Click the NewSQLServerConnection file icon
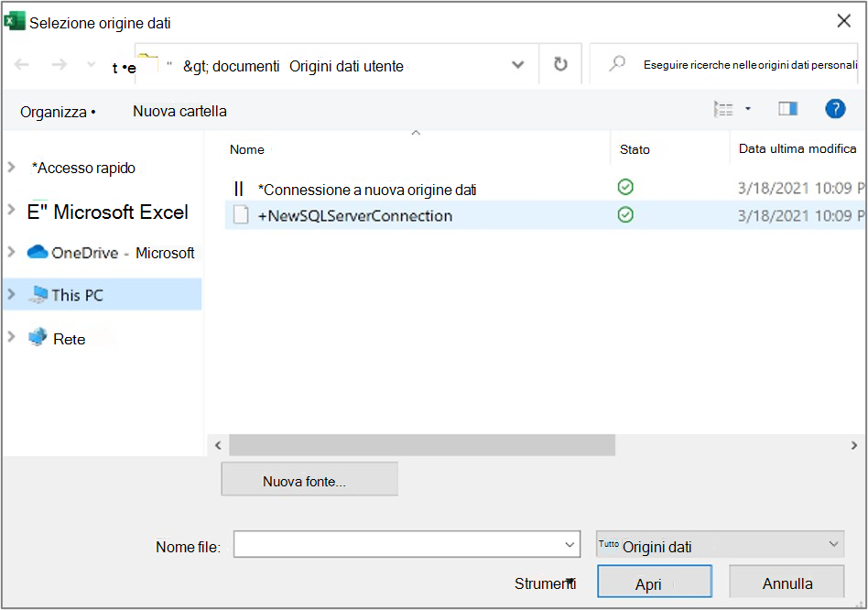The width and height of the screenshot is (868, 610). tap(240, 214)
